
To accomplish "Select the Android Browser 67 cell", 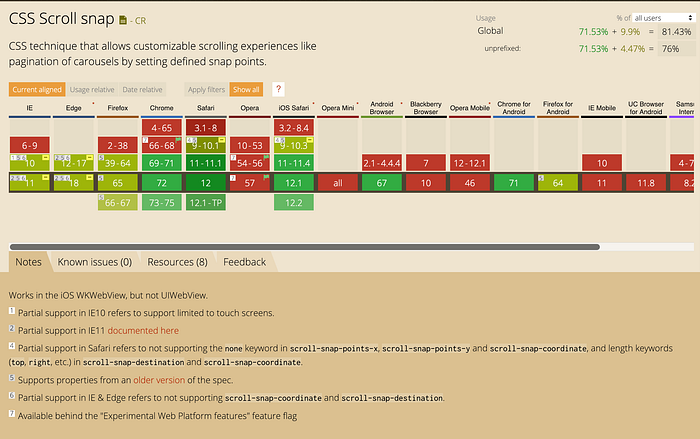I will [x=382, y=183].
